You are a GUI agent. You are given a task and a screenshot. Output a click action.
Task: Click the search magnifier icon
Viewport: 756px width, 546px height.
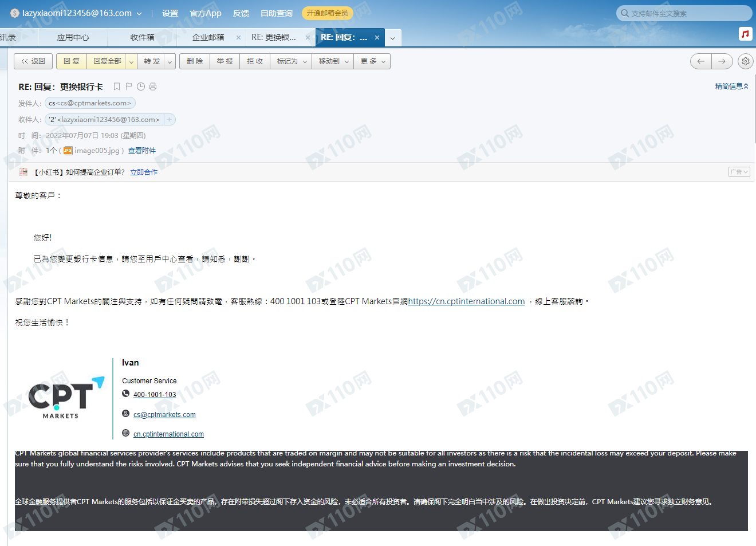[x=625, y=13]
